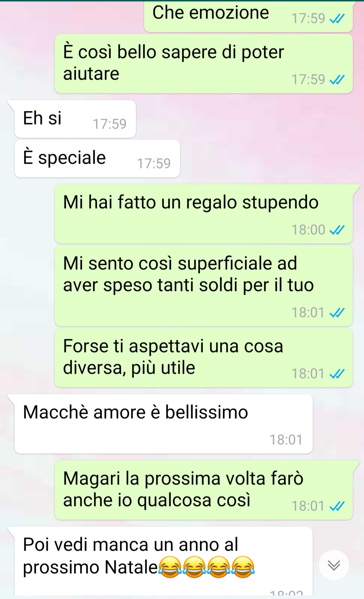Select the 'Eh si' received message
This screenshot has width=364, height=599.
pyautogui.click(x=75, y=119)
